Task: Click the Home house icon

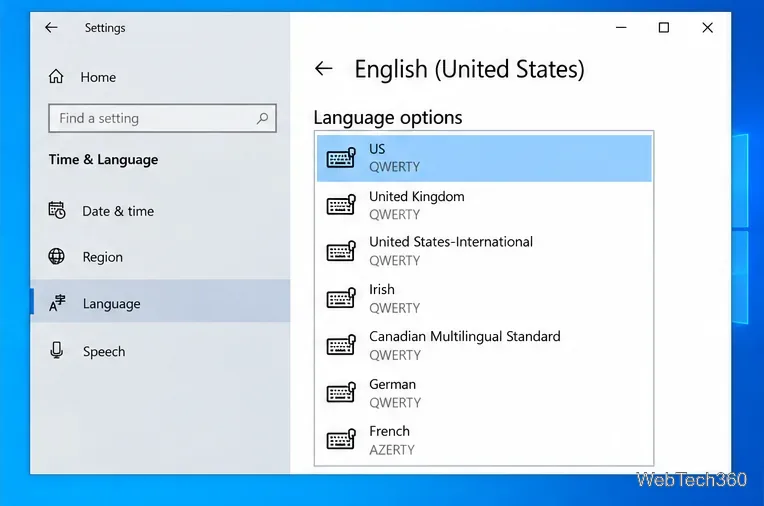Action: point(56,77)
